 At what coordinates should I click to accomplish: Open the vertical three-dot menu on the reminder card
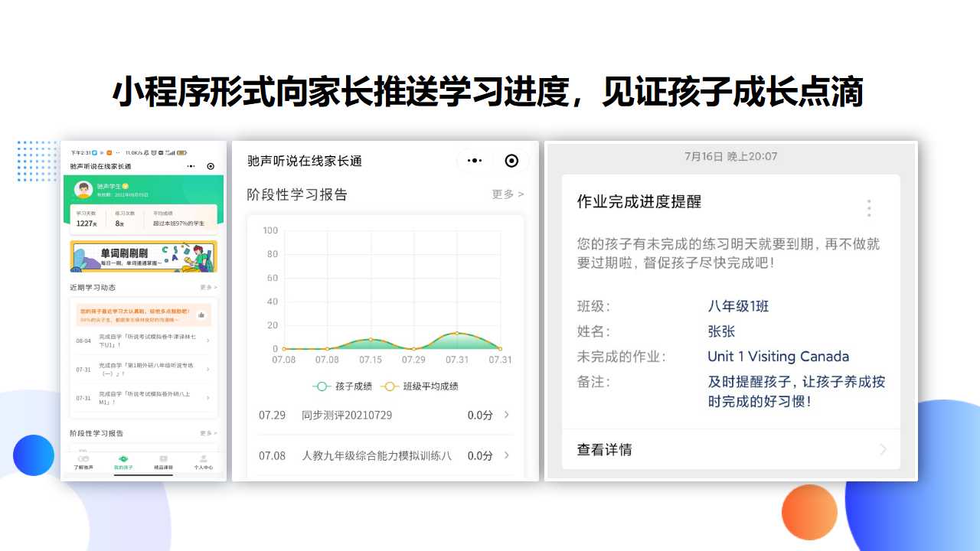pos(869,208)
